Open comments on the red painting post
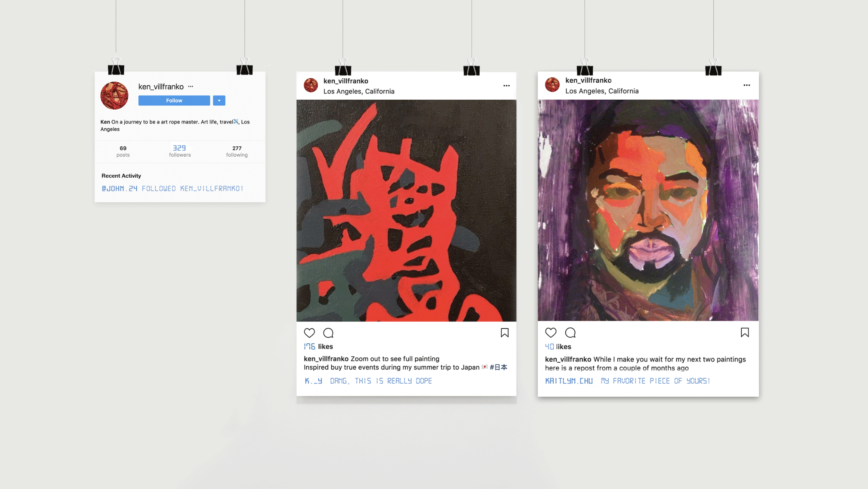 328,333
